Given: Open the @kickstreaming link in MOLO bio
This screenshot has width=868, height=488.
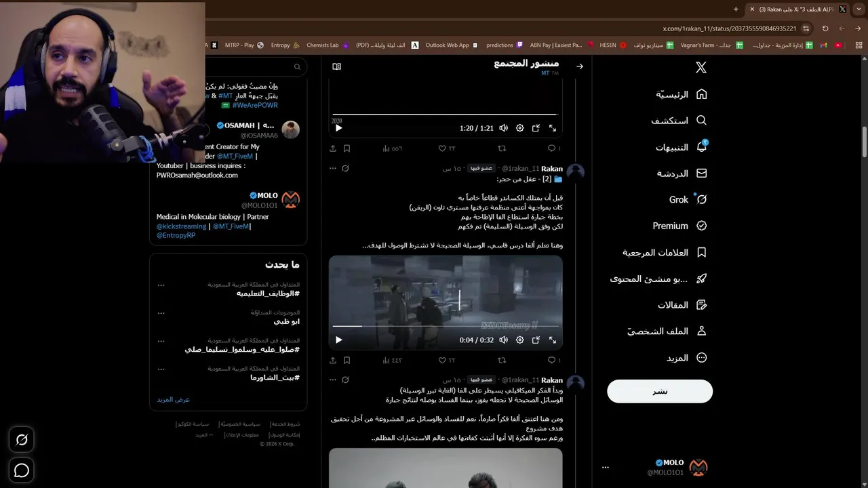Looking at the screenshot, I should (x=181, y=226).
